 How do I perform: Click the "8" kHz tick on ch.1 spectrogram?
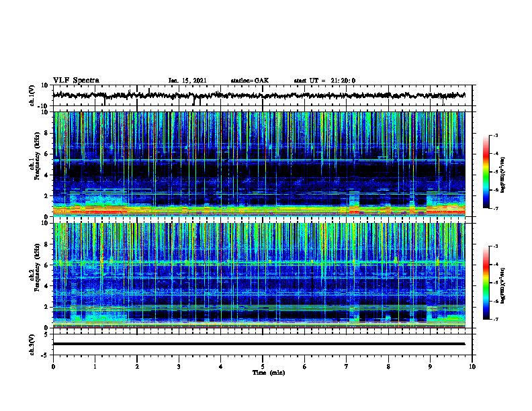pyautogui.click(x=46, y=133)
